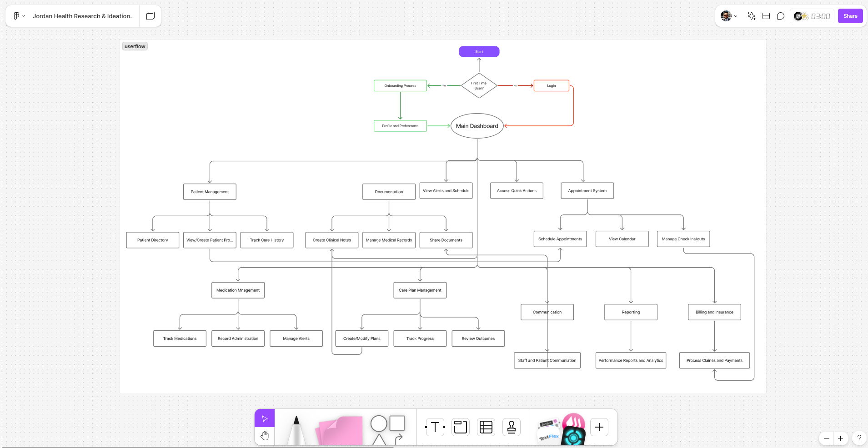
Task: Select the First Time User? diamond
Action: pos(479,85)
